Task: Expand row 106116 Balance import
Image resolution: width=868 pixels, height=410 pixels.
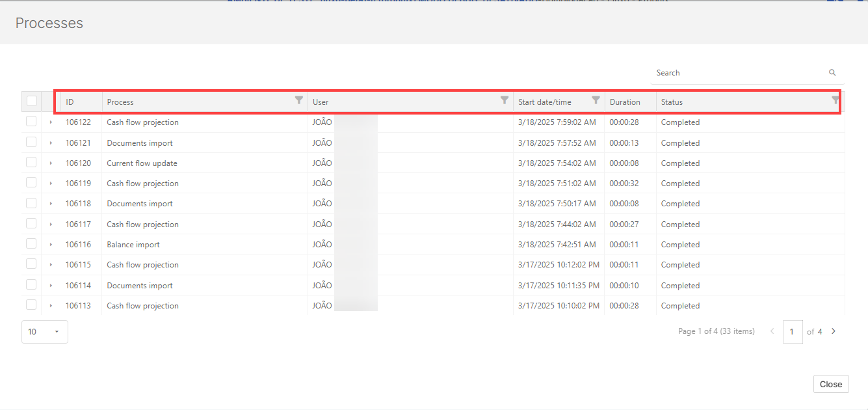Action: tap(51, 245)
